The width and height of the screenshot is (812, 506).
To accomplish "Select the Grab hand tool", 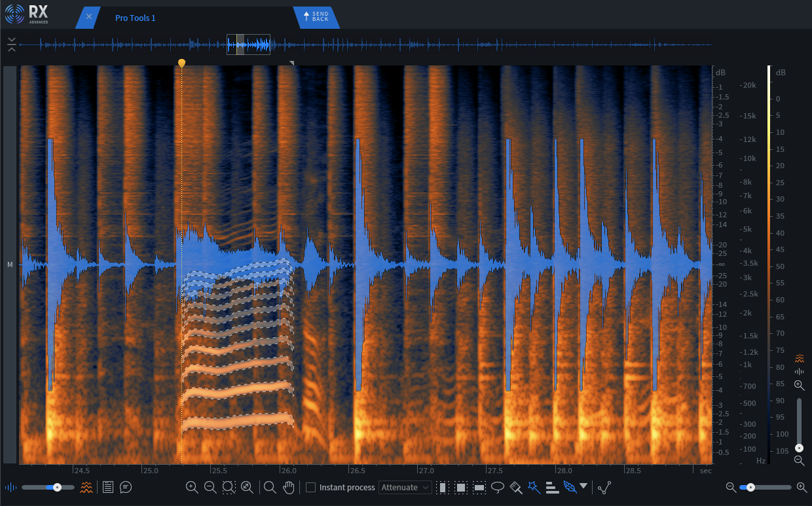I will click(x=288, y=487).
